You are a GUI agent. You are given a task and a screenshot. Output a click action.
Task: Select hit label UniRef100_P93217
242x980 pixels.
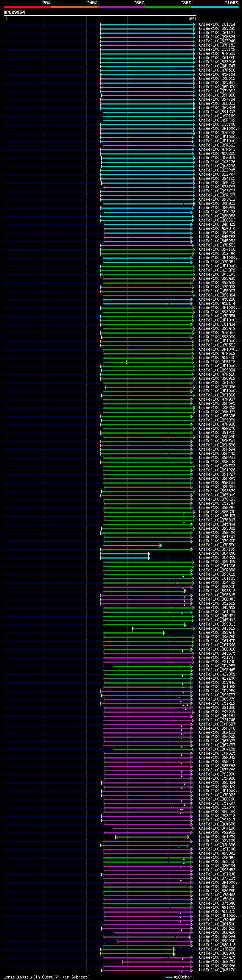[x=217, y=820]
